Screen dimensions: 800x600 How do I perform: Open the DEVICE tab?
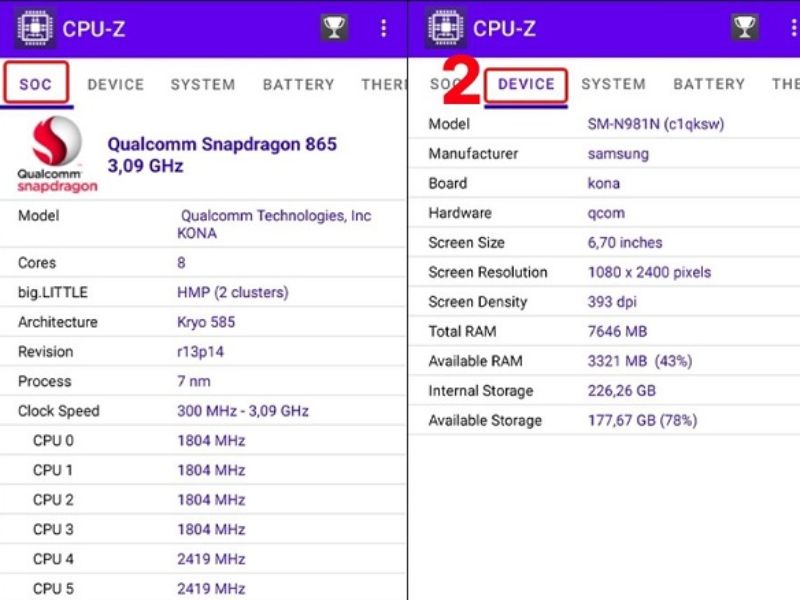click(x=526, y=84)
